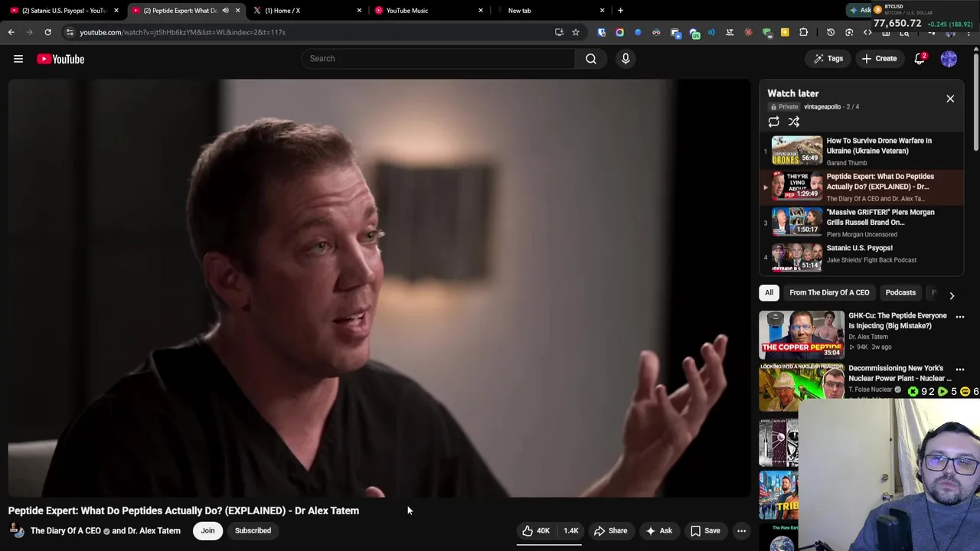This screenshot has width=980, height=551.
Task: Open the yellow note extension icon
Action: tap(785, 32)
